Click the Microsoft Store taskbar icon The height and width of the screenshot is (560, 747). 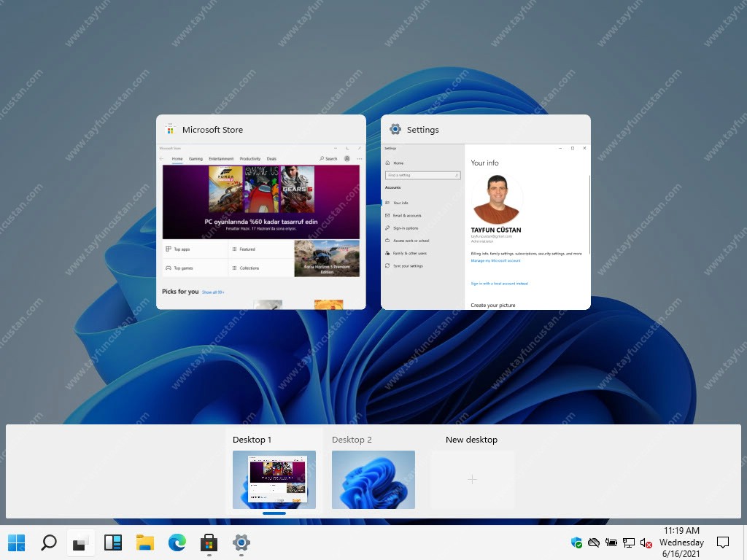(209, 542)
